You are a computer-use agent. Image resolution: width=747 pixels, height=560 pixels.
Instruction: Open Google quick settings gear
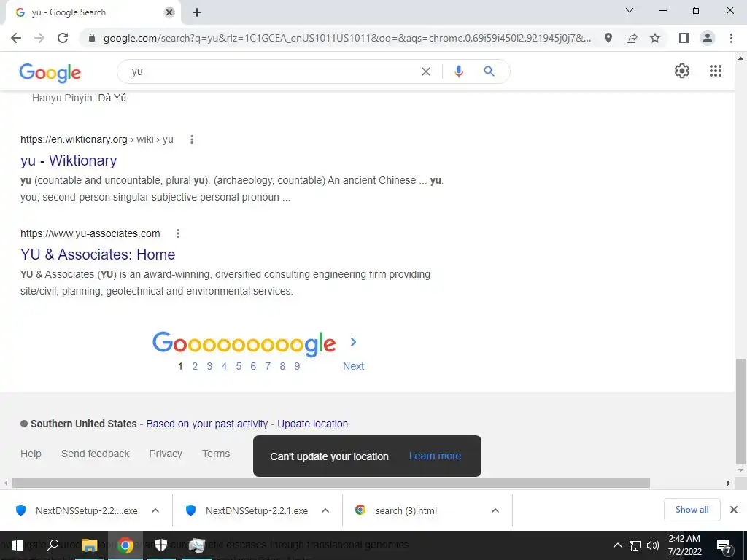[x=682, y=71]
